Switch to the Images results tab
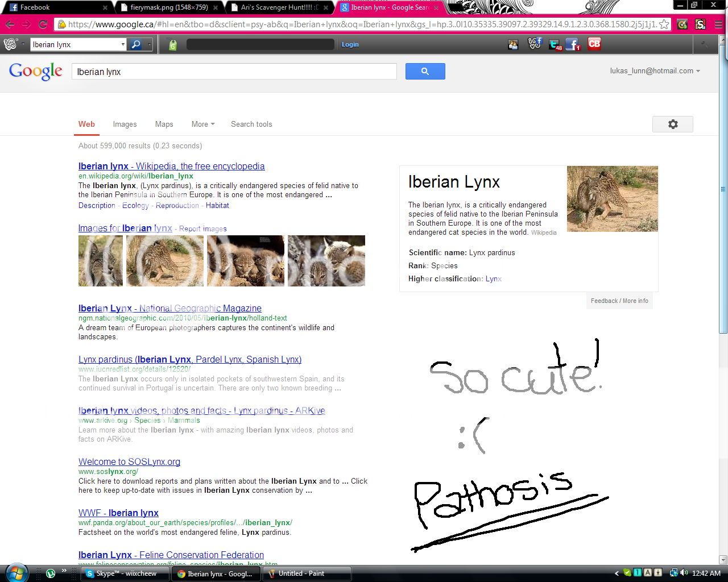The width and height of the screenshot is (728, 582). tap(125, 124)
